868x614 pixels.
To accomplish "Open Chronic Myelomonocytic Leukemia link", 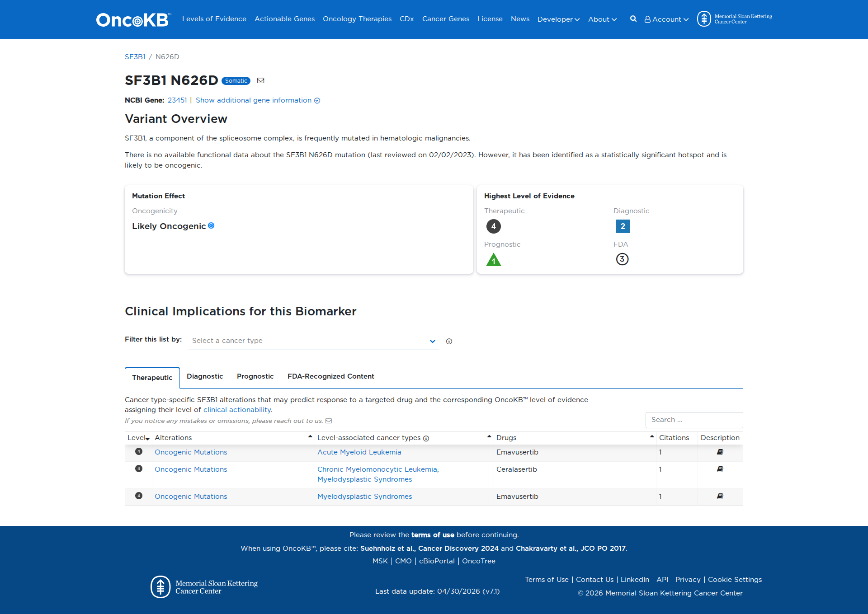I will (x=377, y=469).
